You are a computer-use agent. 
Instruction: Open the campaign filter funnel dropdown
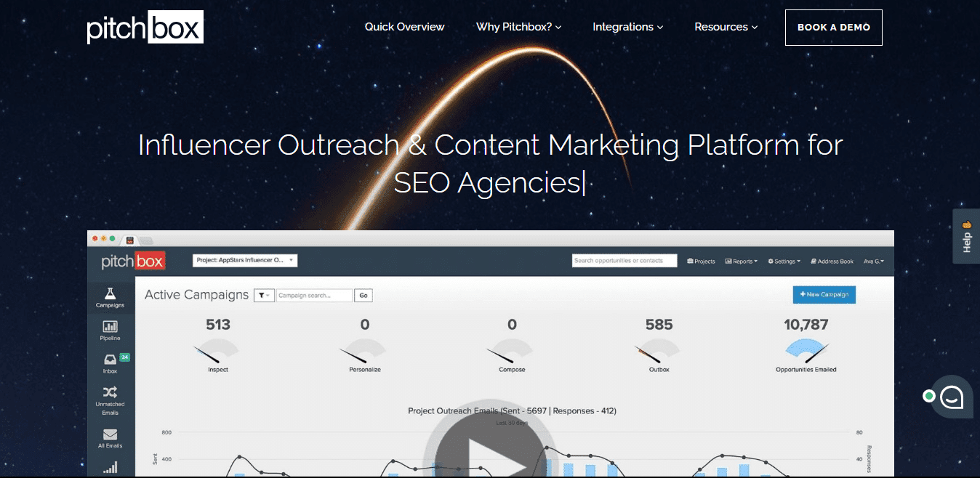(263, 296)
